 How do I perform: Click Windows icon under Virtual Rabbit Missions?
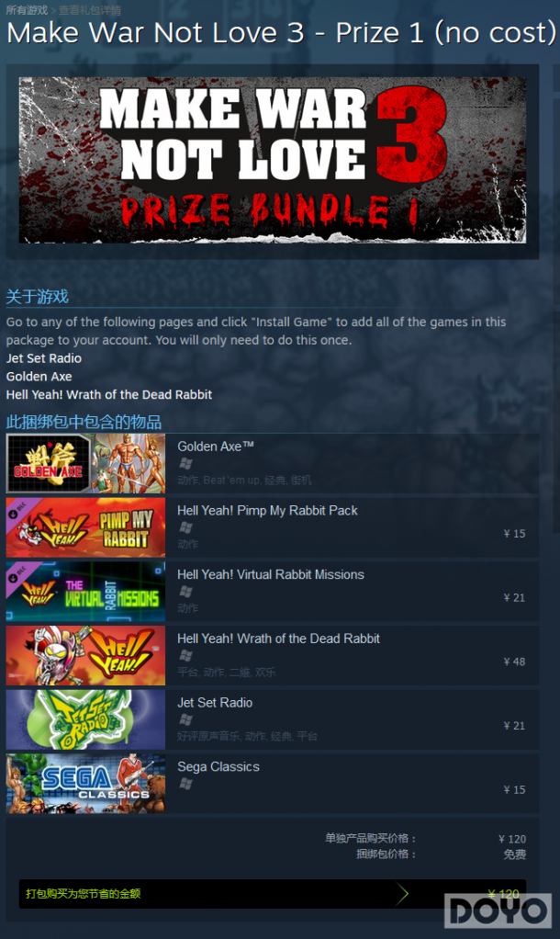tap(186, 592)
